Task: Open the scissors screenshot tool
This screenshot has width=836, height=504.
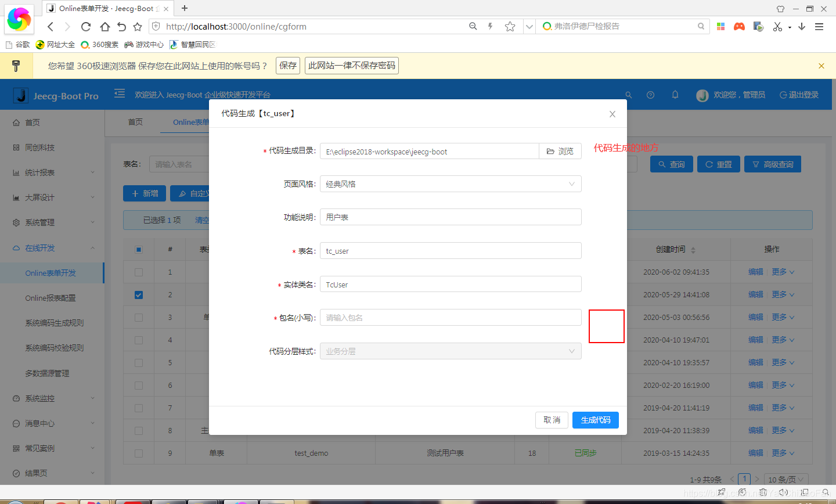Action: [x=777, y=26]
